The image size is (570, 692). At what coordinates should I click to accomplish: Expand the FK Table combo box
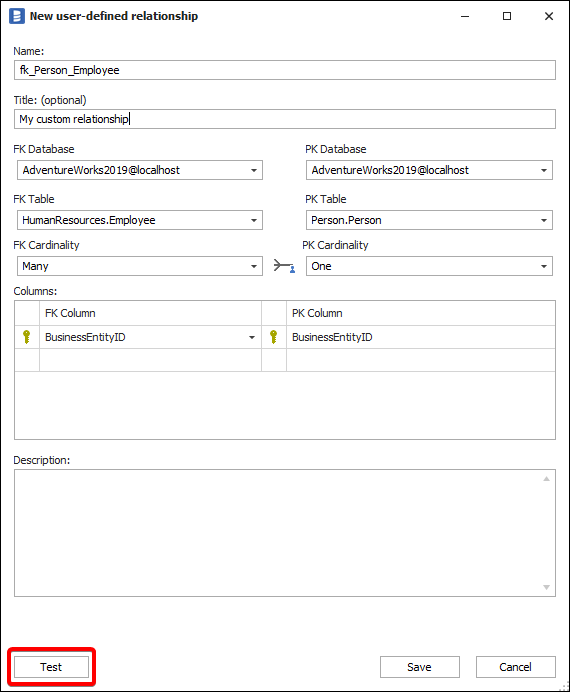(140, 220)
